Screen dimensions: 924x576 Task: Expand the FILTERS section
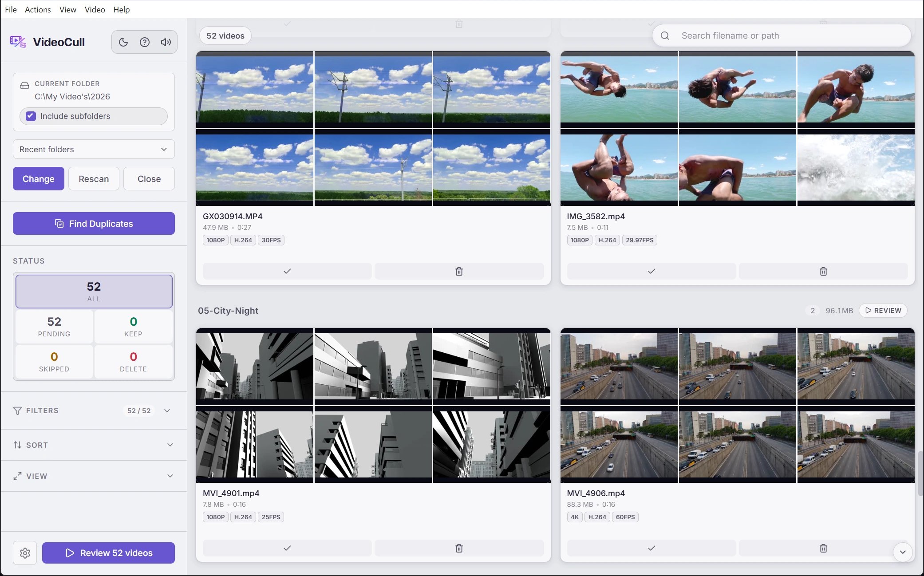tap(94, 410)
